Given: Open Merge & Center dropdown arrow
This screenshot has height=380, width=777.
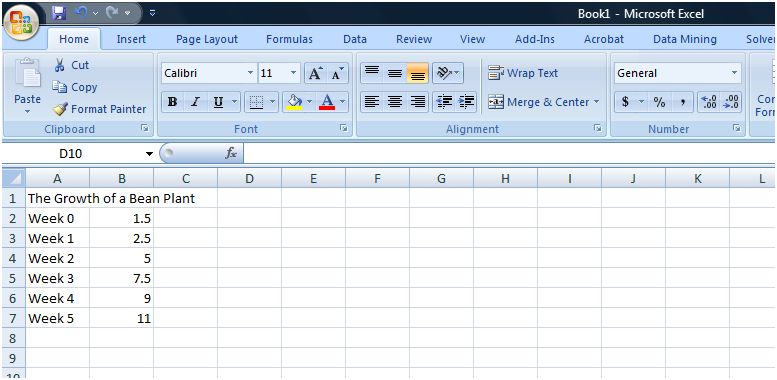Looking at the screenshot, I should (x=596, y=102).
